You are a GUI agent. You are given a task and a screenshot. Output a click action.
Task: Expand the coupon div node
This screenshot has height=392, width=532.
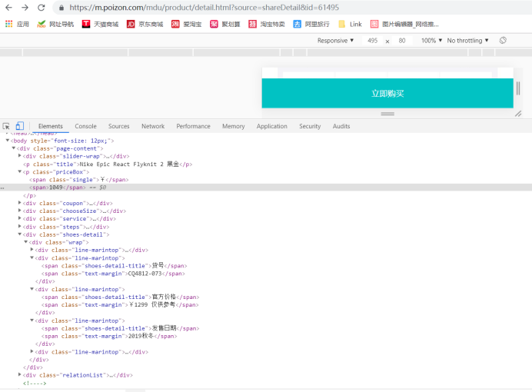click(x=20, y=203)
